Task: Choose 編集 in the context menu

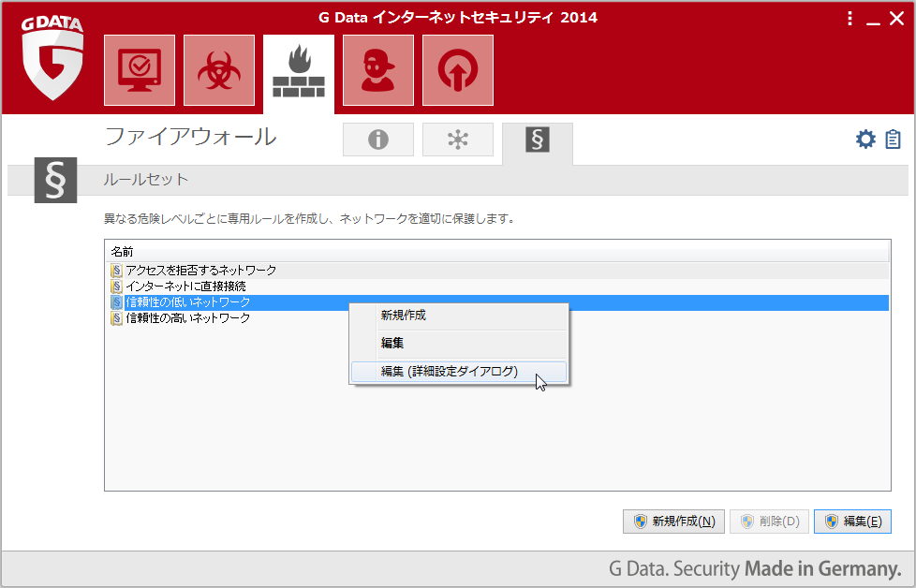Action: (392, 344)
